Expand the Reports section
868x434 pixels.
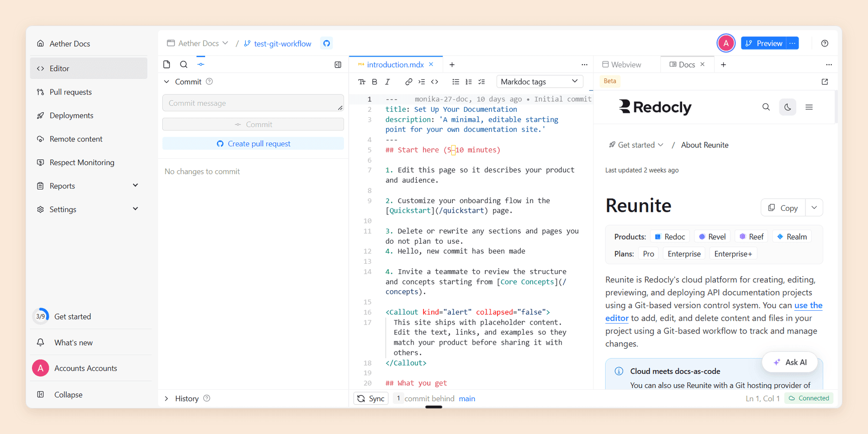[89, 186]
